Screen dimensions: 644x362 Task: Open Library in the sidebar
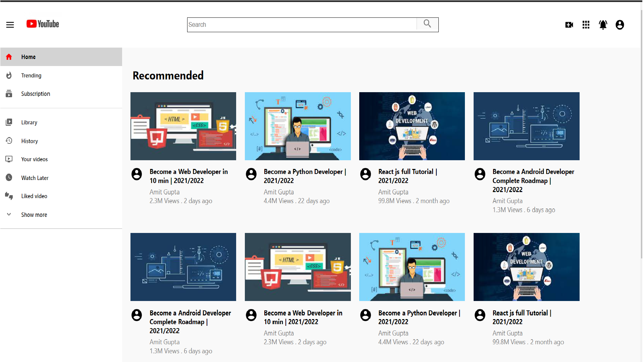click(29, 123)
